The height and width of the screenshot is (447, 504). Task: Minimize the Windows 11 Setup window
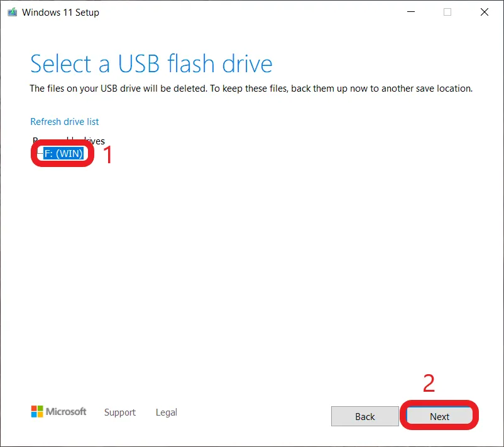coord(411,12)
